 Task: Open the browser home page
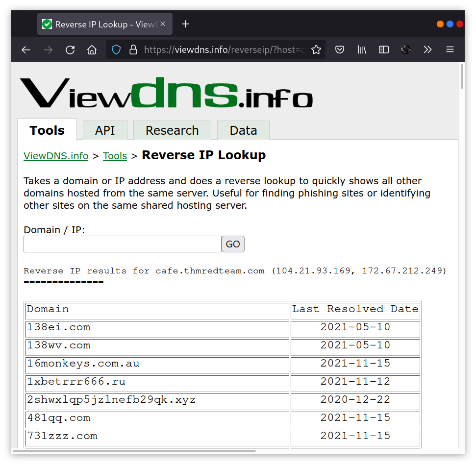[x=92, y=50]
